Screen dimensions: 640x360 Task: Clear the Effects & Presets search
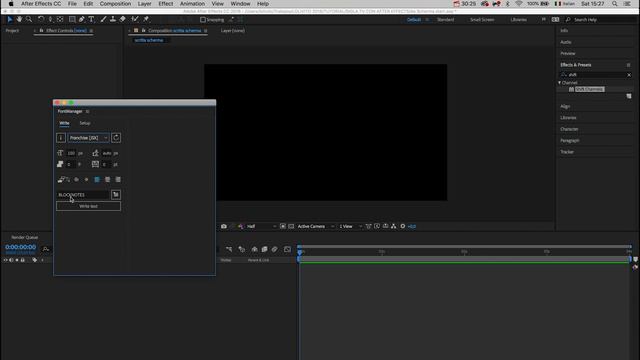(629, 75)
